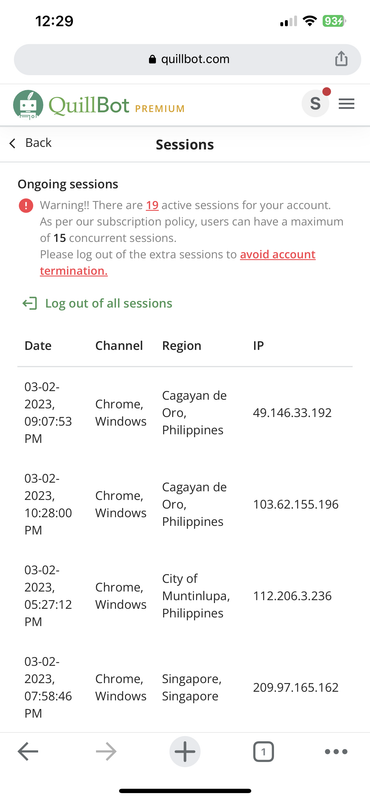The image size is (370, 800).
Task: Tap the quillbot.com address bar
Action: pyautogui.click(x=187, y=59)
